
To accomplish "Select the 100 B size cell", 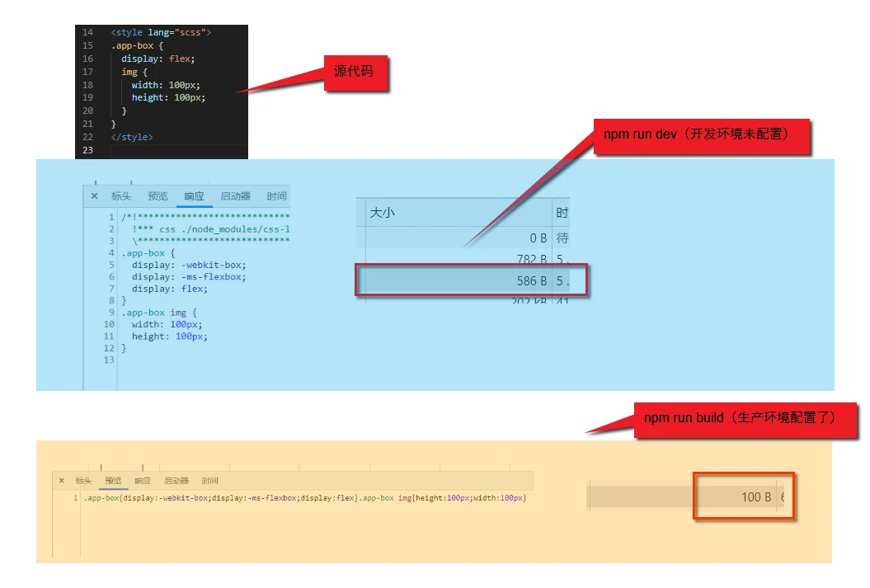I will [756, 497].
